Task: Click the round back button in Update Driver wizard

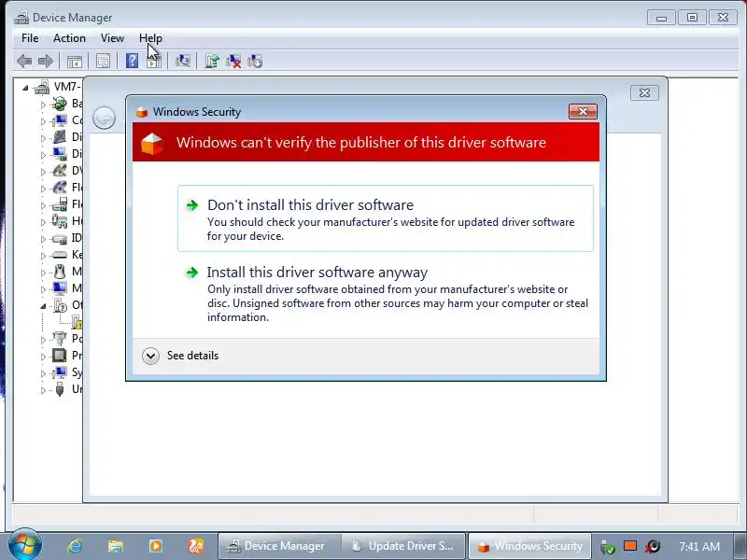Action: click(104, 118)
